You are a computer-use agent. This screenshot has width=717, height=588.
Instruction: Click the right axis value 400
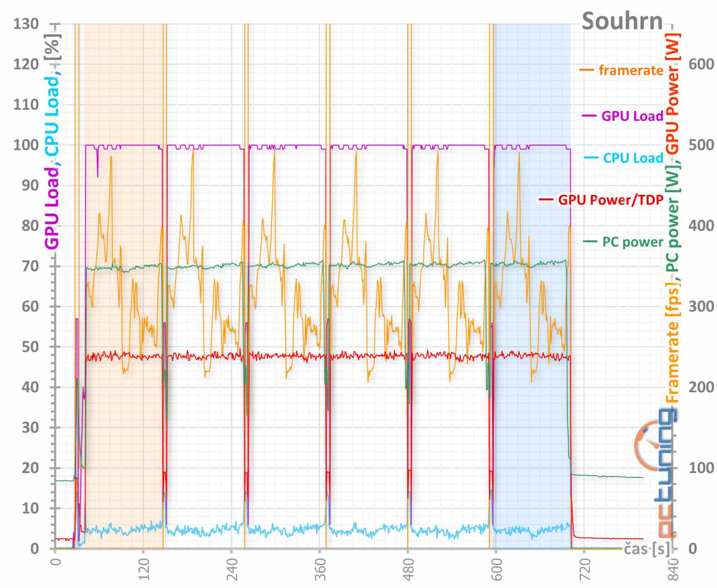(x=701, y=225)
